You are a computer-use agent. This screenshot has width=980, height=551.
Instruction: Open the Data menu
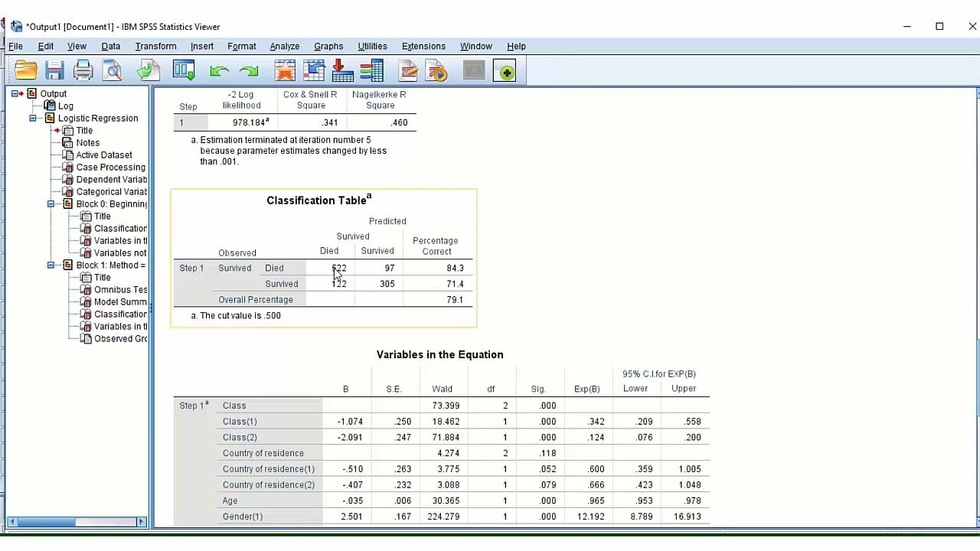click(111, 46)
